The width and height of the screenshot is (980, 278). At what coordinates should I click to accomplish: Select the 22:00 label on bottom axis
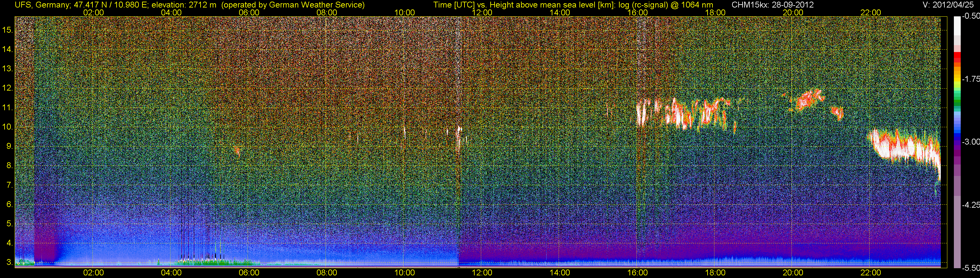click(x=871, y=273)
